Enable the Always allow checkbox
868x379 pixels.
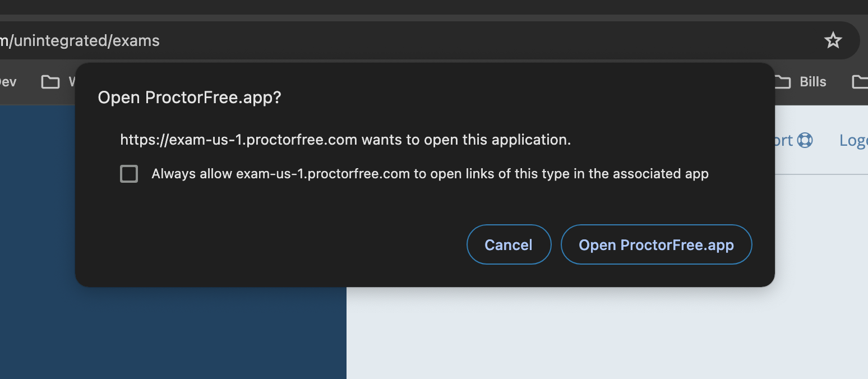[x=129, y=174]
